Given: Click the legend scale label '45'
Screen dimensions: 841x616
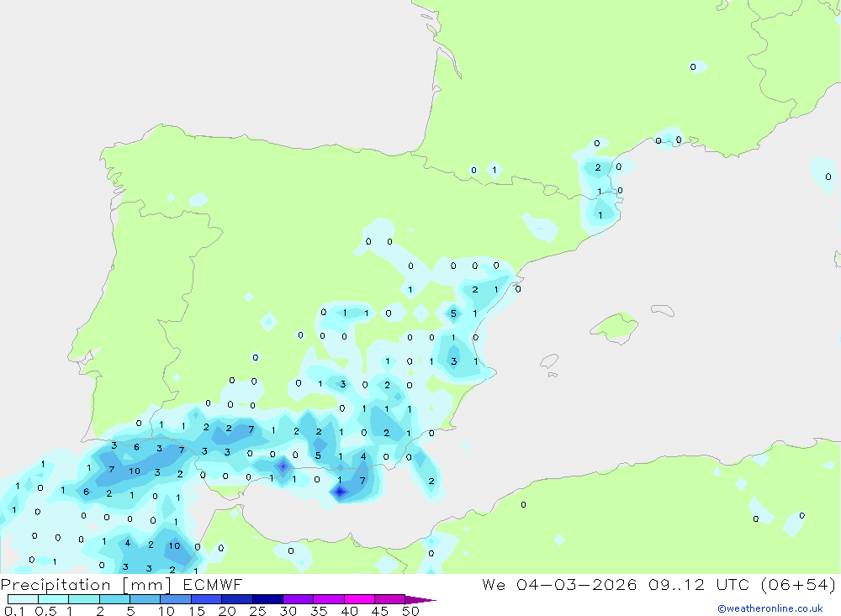Looking at the screenshot, I should tap(380, 611).
